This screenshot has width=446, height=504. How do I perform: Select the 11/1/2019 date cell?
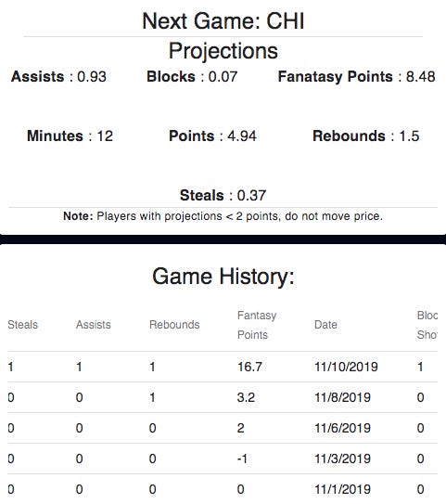pos(342,489)
